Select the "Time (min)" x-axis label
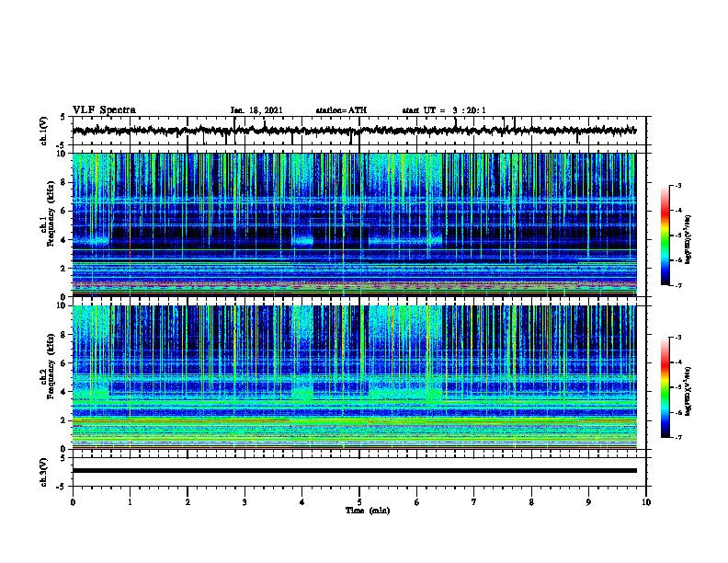Viewport: 728px width, 563px height. click(368, 511)
